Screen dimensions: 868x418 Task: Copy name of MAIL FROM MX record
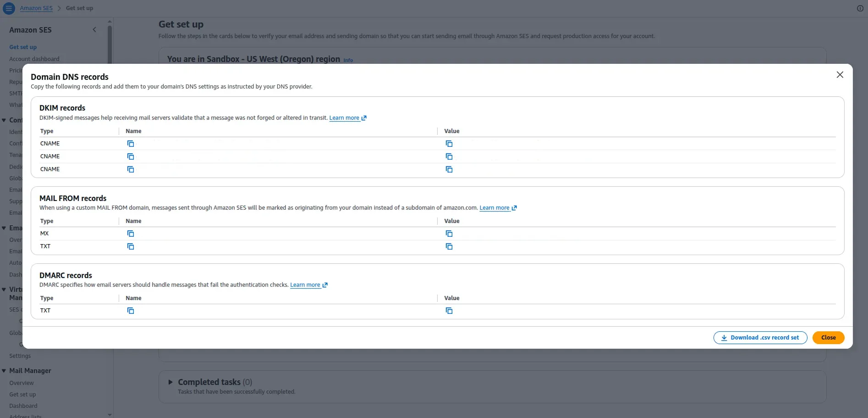click(131, 234)
